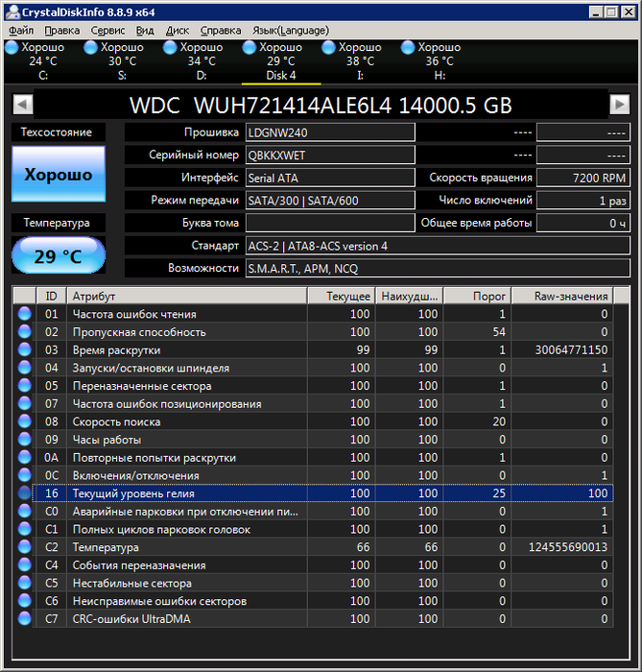Open the Файл menu
The width and height of the screenshot is (642, 672).
(x=21, y=31)
